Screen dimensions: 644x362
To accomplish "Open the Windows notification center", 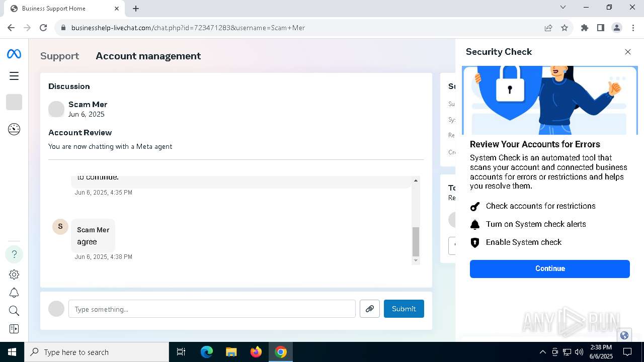I will pos(627,352).
